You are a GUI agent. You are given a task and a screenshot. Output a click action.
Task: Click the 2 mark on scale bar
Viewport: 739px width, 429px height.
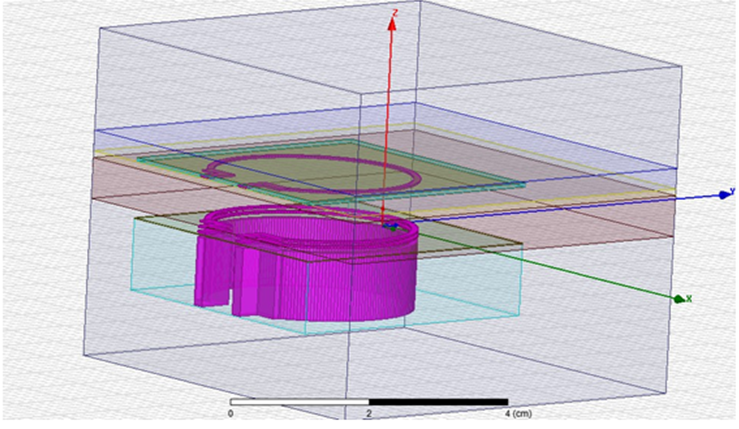[371, 412]
